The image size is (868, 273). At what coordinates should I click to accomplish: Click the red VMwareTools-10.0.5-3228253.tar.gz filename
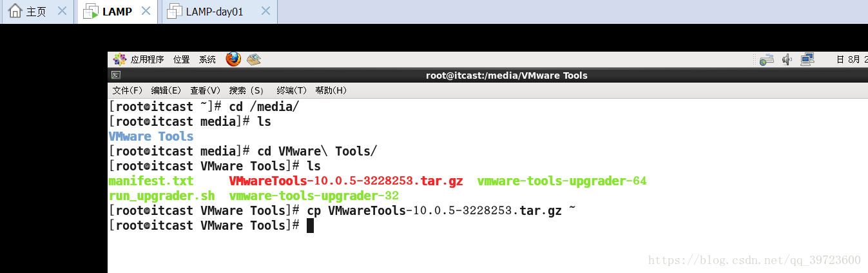click(346, 181)
